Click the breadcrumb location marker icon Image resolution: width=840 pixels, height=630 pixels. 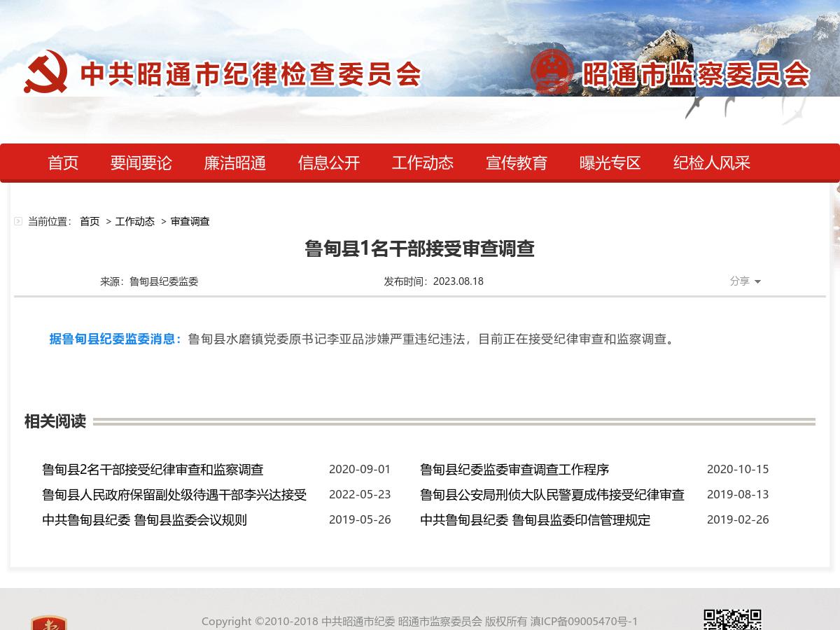click(x=17, y=220)
